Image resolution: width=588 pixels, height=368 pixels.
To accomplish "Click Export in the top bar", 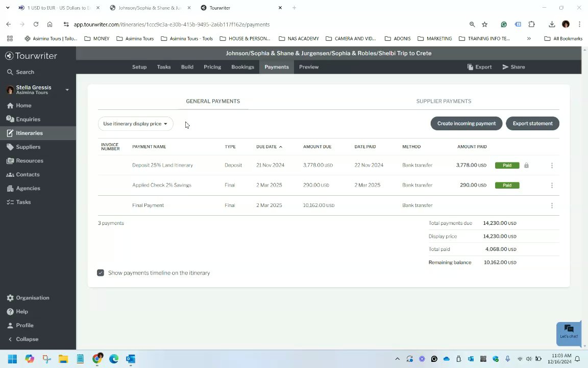I will pyautogui.click(x=479, y=67).
